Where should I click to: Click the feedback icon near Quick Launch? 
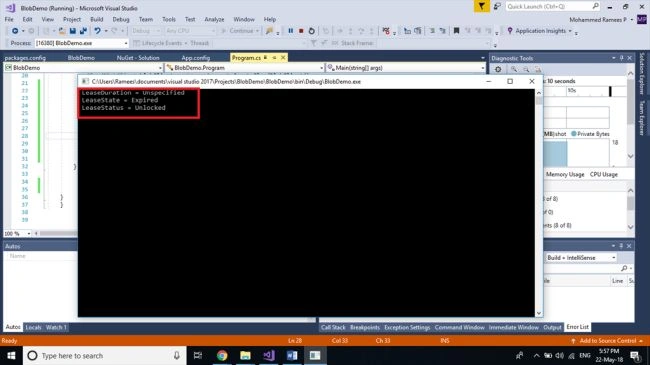point(497,6)
